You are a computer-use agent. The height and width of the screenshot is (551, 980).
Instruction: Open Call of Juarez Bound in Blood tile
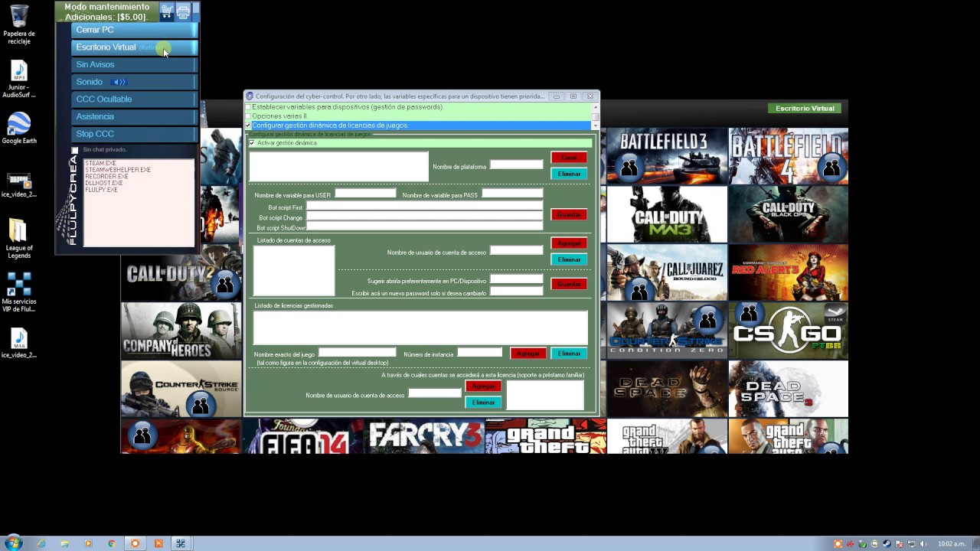[x=667, y=272]
